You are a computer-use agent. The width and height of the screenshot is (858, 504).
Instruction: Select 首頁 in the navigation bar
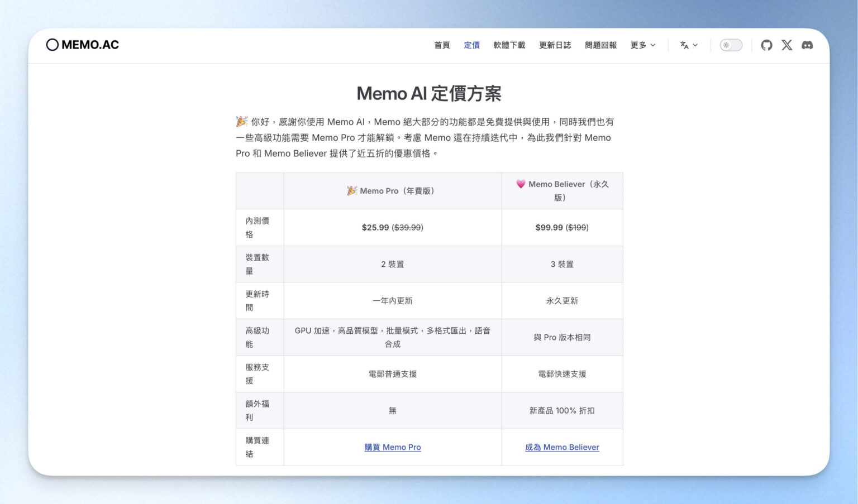pos(442,45)
